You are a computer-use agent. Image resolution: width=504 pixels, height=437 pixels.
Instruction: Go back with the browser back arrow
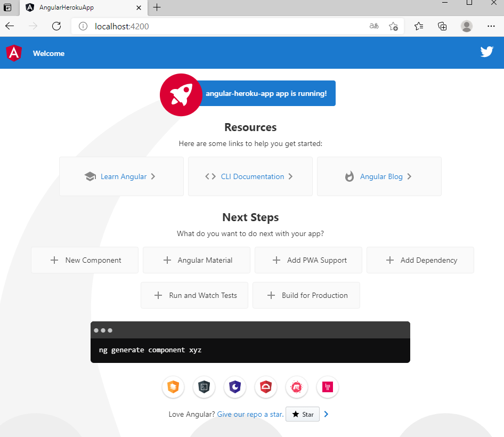point(10,26)
